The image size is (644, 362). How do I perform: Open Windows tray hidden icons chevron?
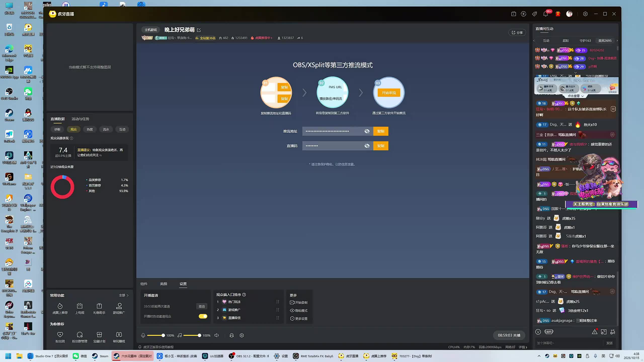[539, 356]
